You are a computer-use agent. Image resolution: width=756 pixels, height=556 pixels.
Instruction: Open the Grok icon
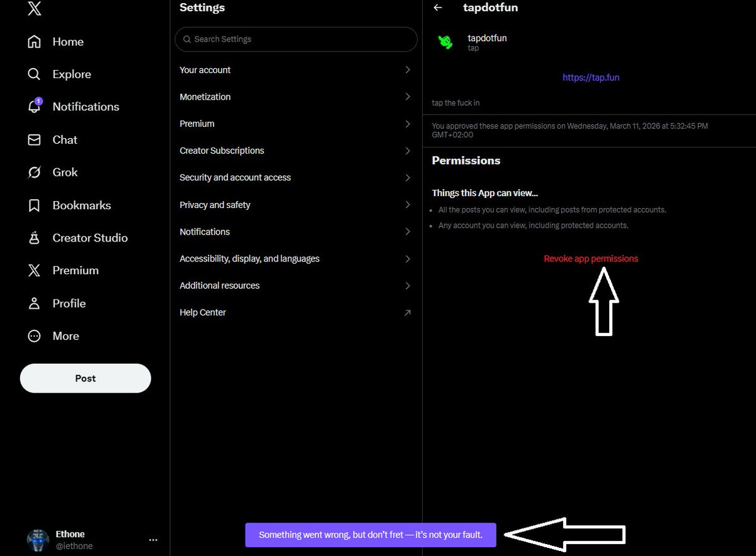[35, 172]
